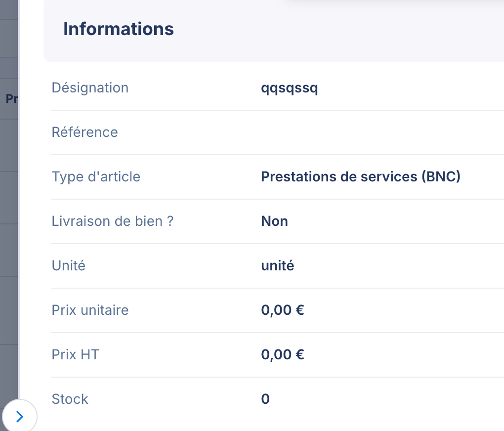Click the Prix unitaire 0,00 € amount
Viewport: 504px width, 431px height.
(283, 310)
